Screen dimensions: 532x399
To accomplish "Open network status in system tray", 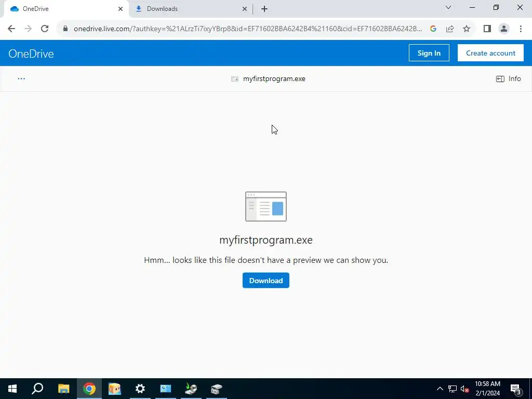I will click(x=453, y=389).
